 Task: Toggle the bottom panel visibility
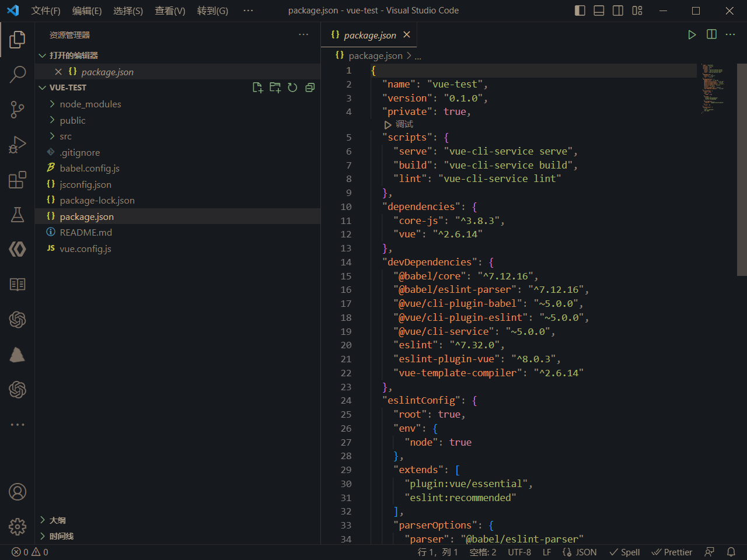(599, 10)
